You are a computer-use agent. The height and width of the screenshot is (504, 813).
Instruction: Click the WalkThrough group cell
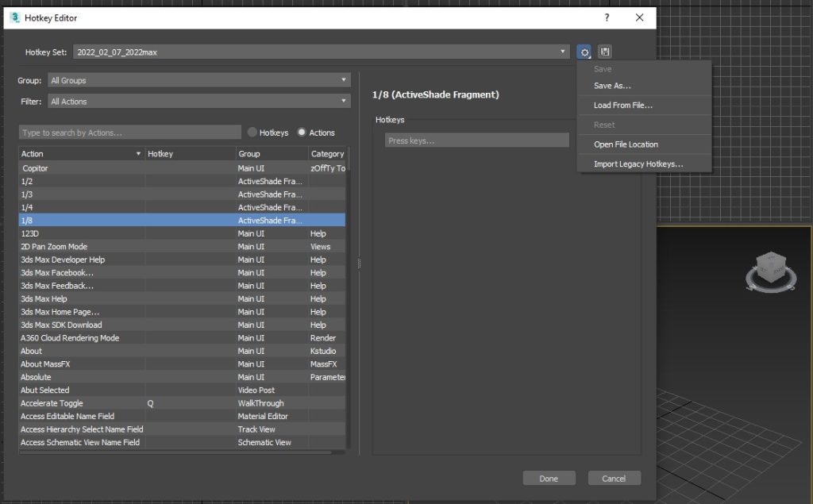[272, 403]
